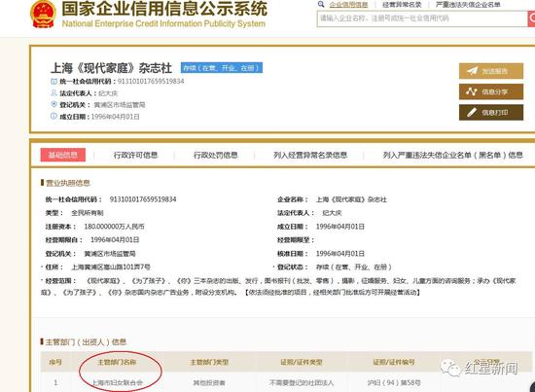Open the 信息打印 print information button
The image size is (535, 392).
click(x=491, y=113)
